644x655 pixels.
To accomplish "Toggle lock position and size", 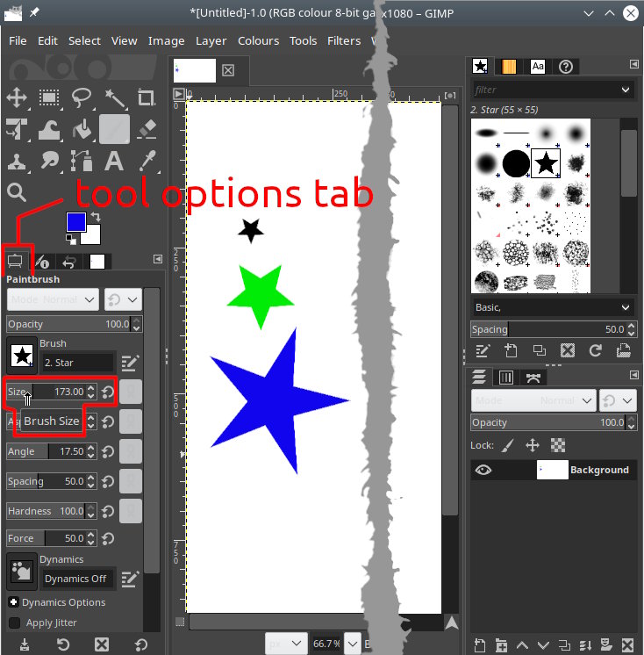I will [x=533, y=445].
